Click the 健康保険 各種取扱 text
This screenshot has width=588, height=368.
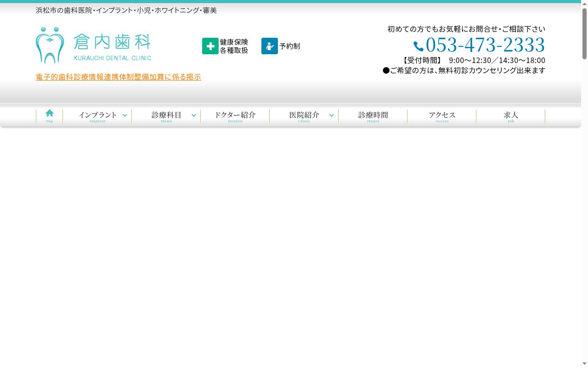tap(234, 46)
